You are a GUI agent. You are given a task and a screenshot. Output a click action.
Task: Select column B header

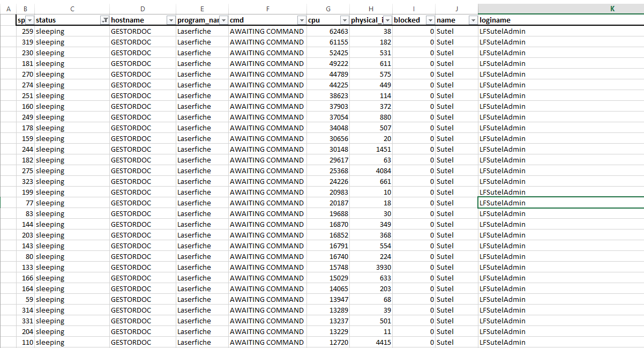click(x=25, y=9)
